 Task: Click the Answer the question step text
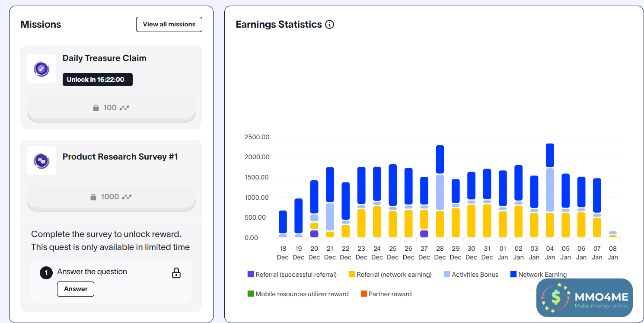click(x=92, y=272)
